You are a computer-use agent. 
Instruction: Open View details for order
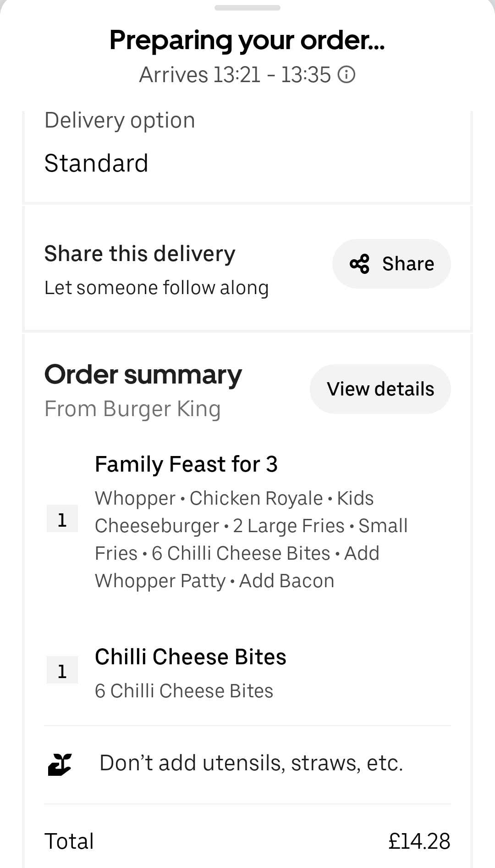[380, 389]
